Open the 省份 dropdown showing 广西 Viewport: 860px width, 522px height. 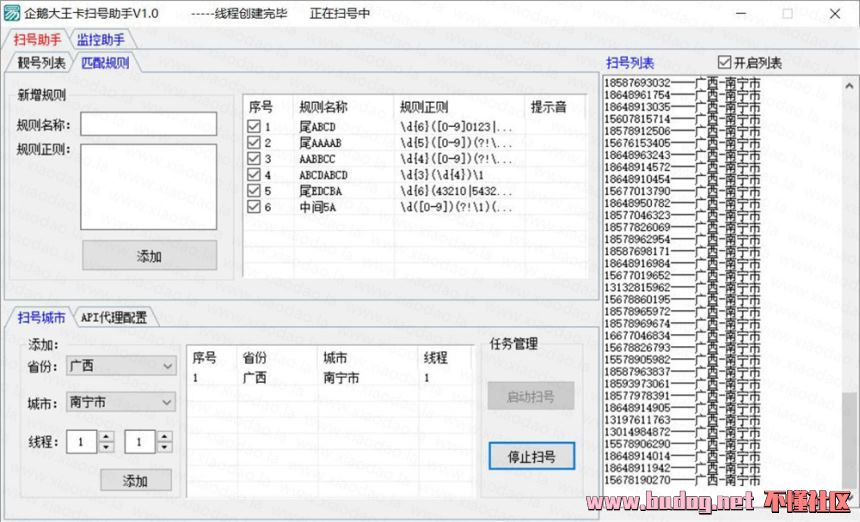[x=120, y=366]
